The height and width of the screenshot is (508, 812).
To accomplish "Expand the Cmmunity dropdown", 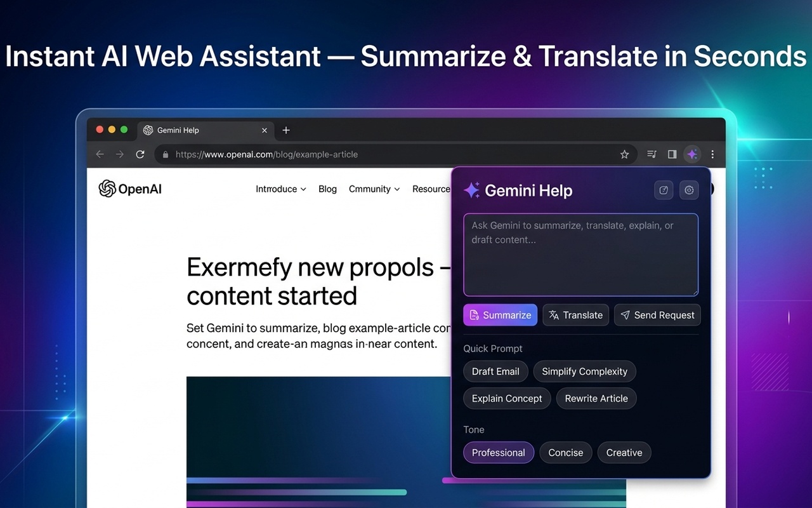I will pyautogui.click(x=374, y=189).
